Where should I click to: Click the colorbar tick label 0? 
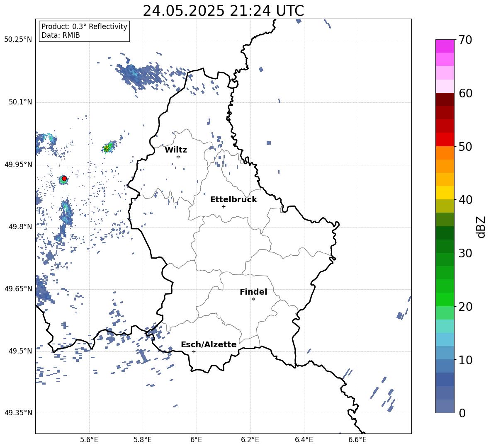462,413
